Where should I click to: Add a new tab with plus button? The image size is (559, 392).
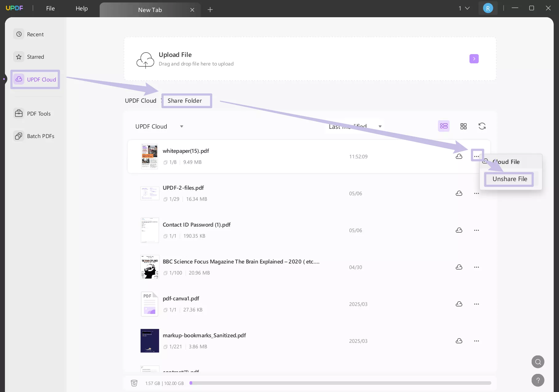(210, 10)
